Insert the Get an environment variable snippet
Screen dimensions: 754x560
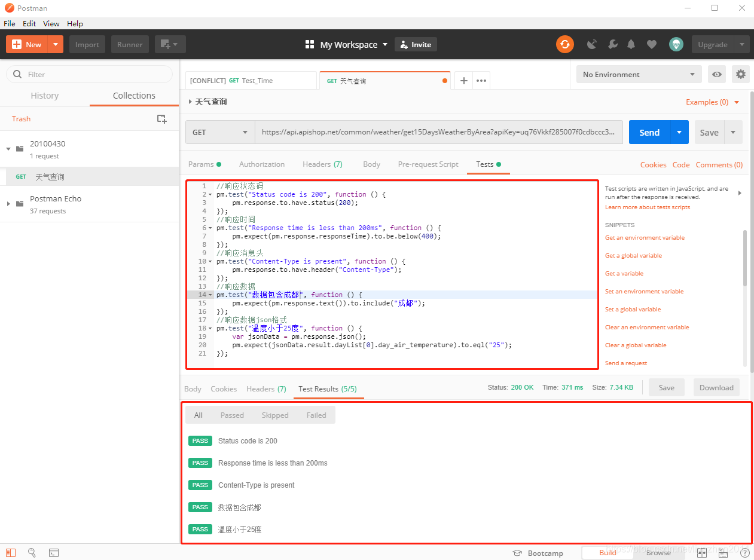[645, 238]
